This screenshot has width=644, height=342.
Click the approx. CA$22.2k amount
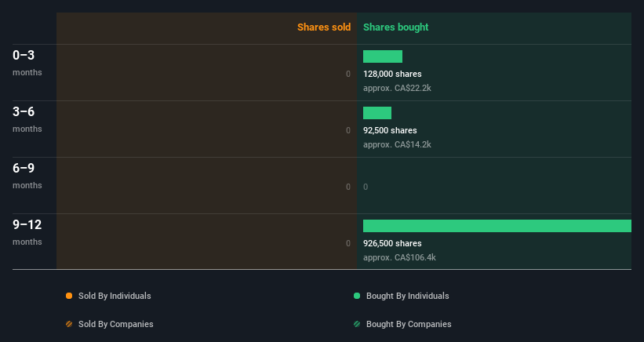(397, 88)
